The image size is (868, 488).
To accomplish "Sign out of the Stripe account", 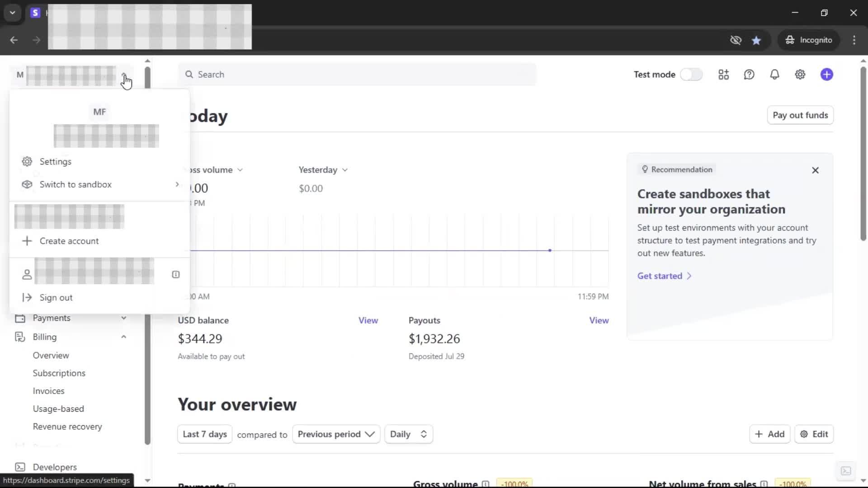I will [x=56, y=297].
